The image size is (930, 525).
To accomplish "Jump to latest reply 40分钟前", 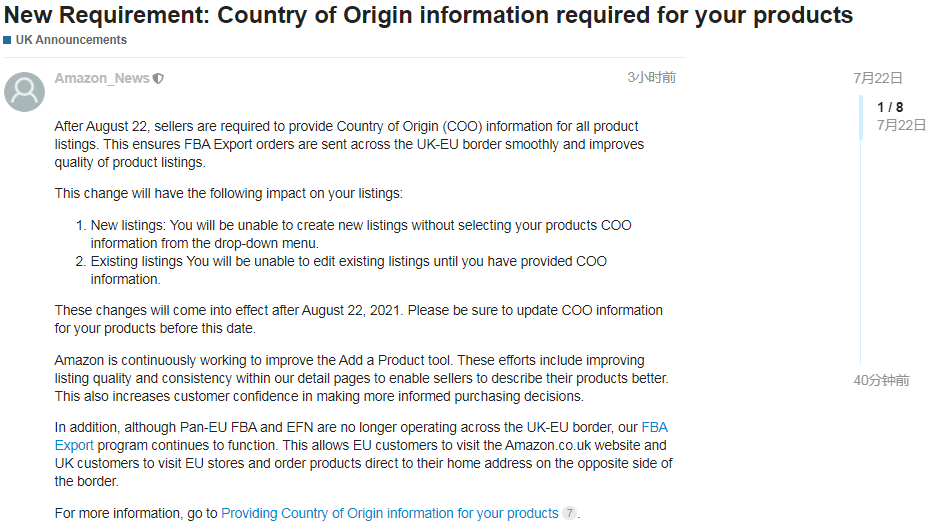I will click(881, 380).
